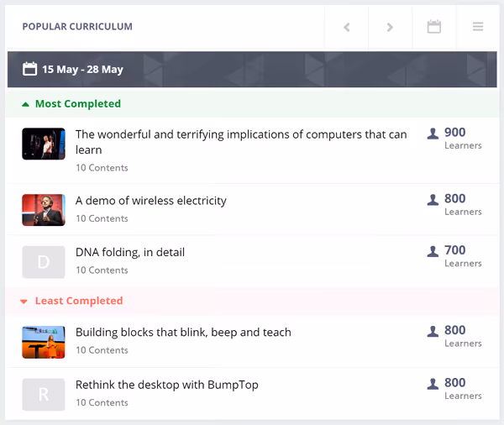Click learner icon beside 700 Learners
This screenshot has width=504, height=425.
tap(433, 251)
